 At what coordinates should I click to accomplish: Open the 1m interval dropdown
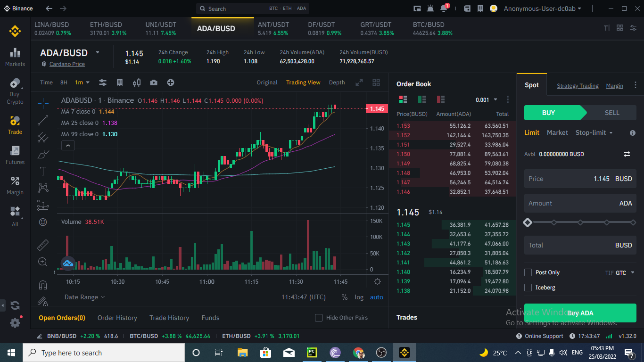point(82,82)
